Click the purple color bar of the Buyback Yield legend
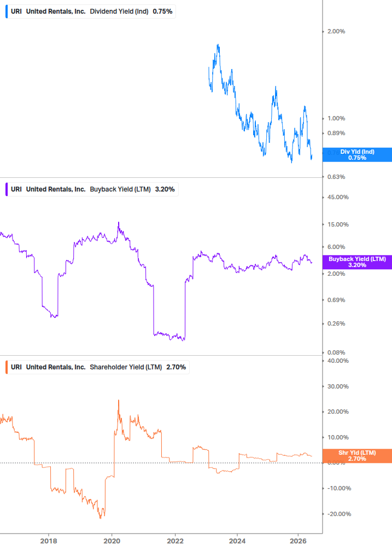 (7, 189)
